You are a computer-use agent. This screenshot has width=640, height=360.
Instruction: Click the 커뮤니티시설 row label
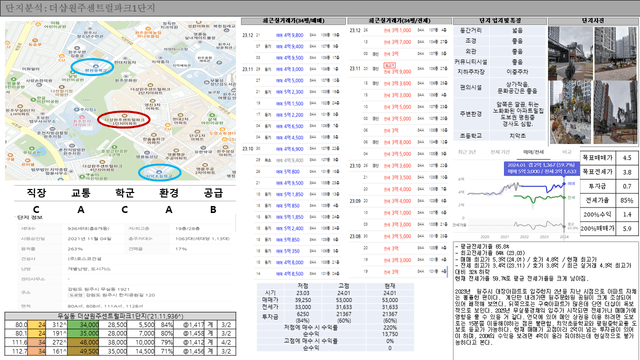click(x=471, y=62)
